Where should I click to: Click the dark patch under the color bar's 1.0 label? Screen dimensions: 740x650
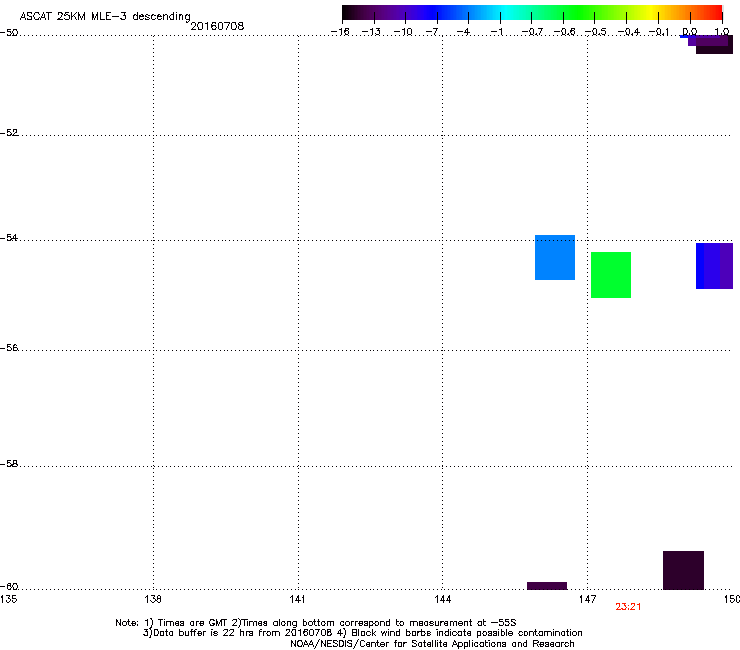714,45
